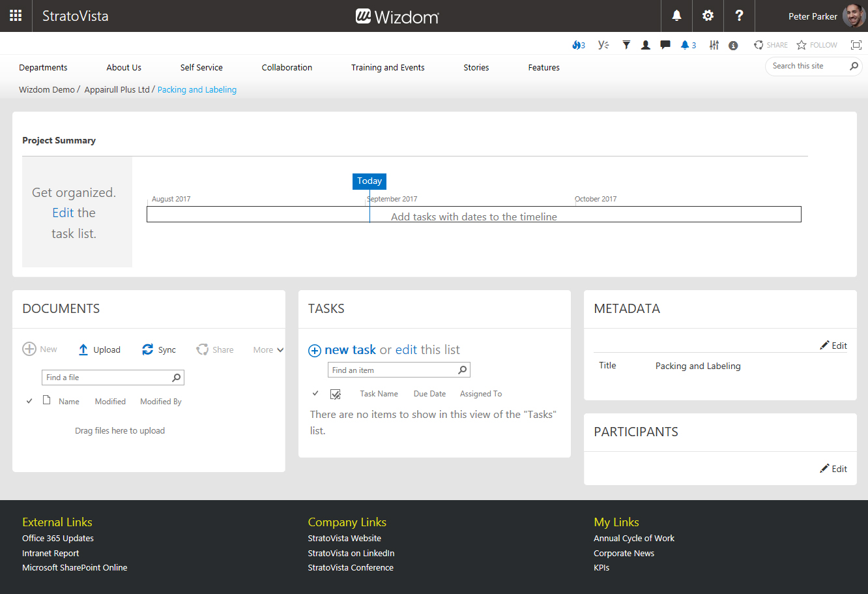868x594 pixels.
Task: Sort by Due Date column
Action: pyautogui.click(x=429, y=394)
